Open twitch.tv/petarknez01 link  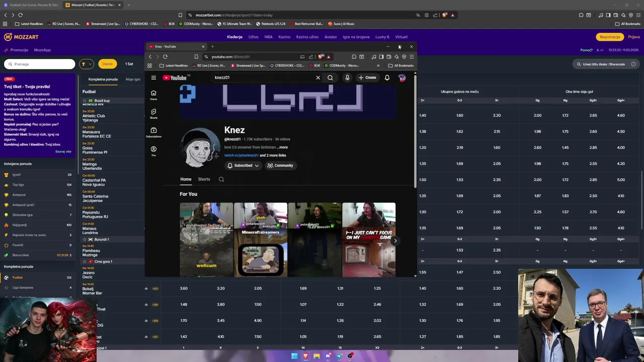click(x=242, y=155)
